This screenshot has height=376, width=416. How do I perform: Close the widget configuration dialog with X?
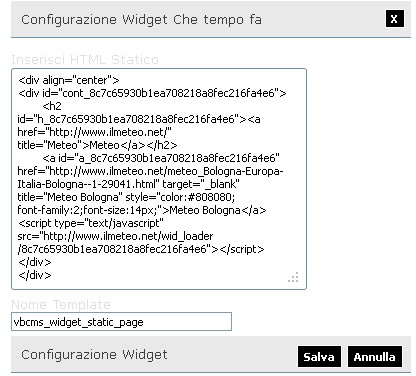click(x=395, y=18)
